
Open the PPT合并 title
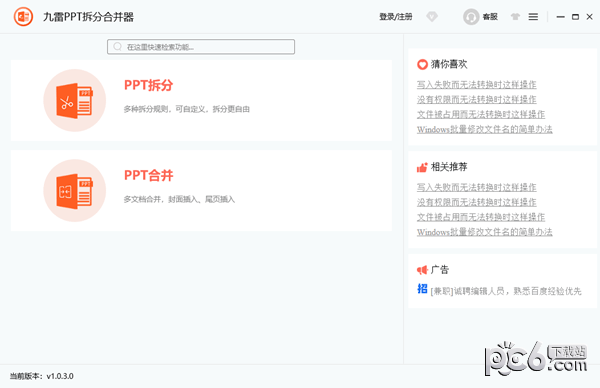pos(148,175)
